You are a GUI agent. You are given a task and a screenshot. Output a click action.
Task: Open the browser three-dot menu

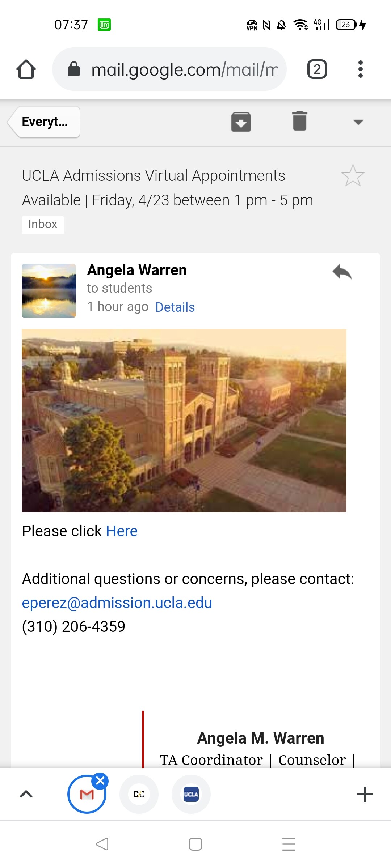coord(360,69)
